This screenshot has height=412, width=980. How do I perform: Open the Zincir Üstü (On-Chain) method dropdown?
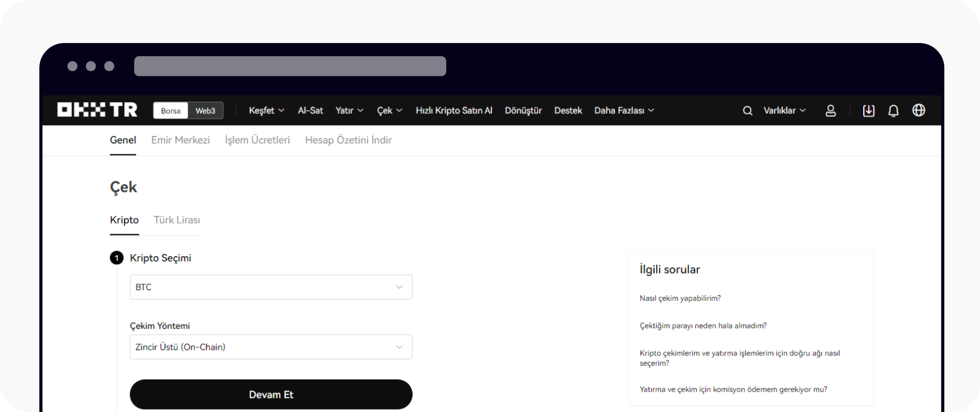[271, 347]
